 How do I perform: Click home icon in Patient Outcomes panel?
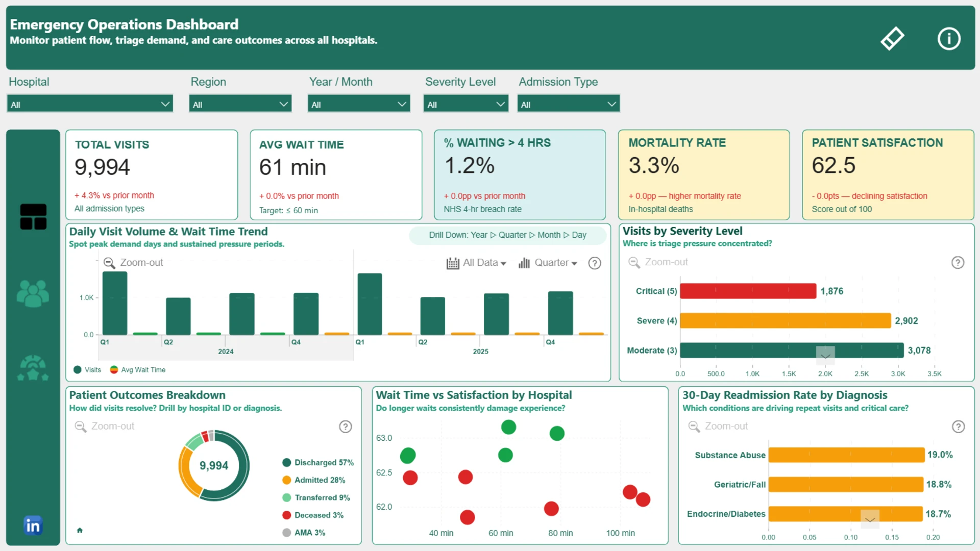point(80,530)
